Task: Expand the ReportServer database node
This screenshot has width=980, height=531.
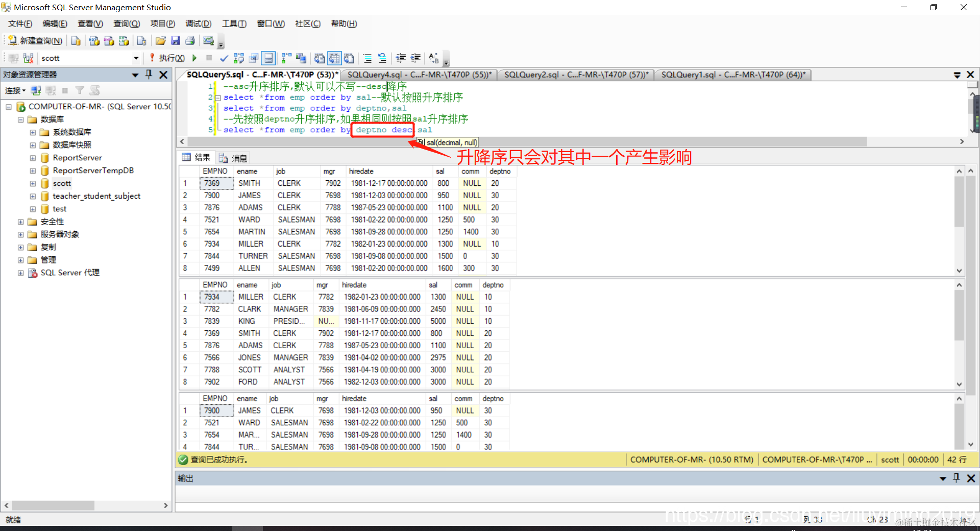Action: [33, 158]
